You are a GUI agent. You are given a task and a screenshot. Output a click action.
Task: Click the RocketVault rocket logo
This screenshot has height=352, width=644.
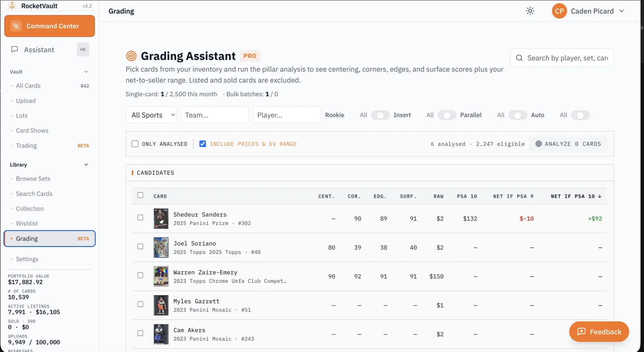12,6
